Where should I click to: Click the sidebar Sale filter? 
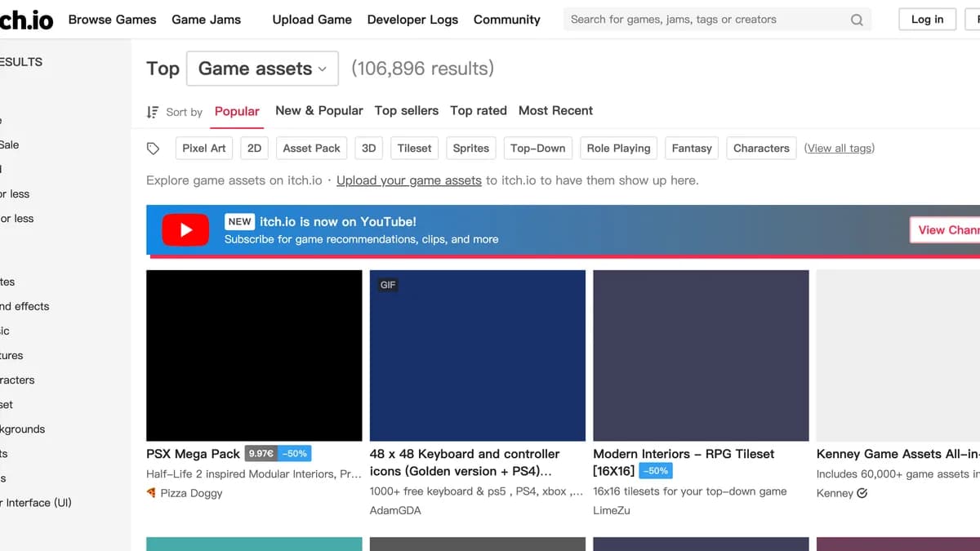[x=9, y=144]
